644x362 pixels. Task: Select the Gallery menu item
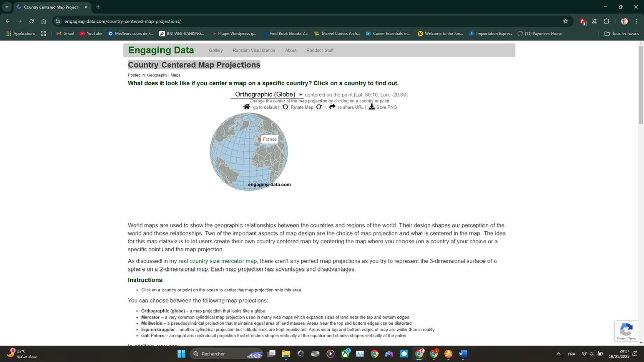point(216,50)
